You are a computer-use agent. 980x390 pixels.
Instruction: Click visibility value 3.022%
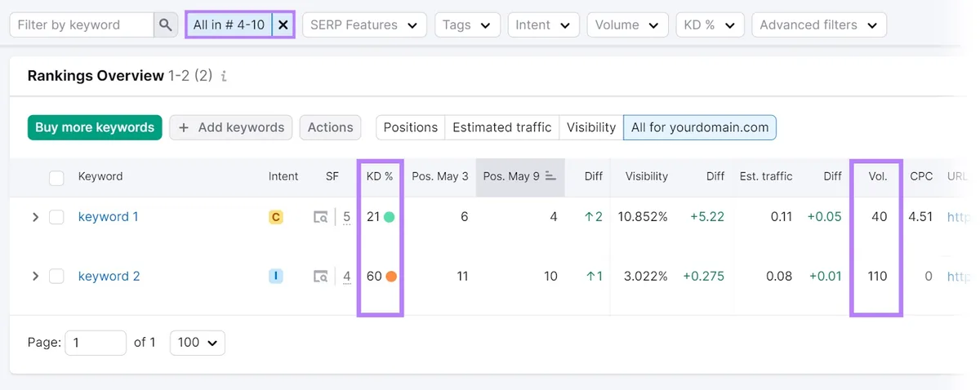click(x=646, y=277)
